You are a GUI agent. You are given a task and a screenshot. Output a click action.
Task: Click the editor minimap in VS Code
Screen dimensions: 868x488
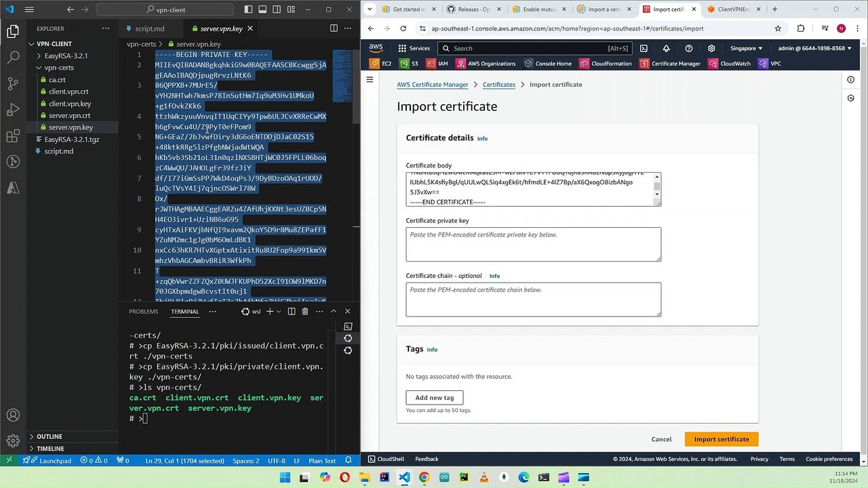click(x=342, y=75)
